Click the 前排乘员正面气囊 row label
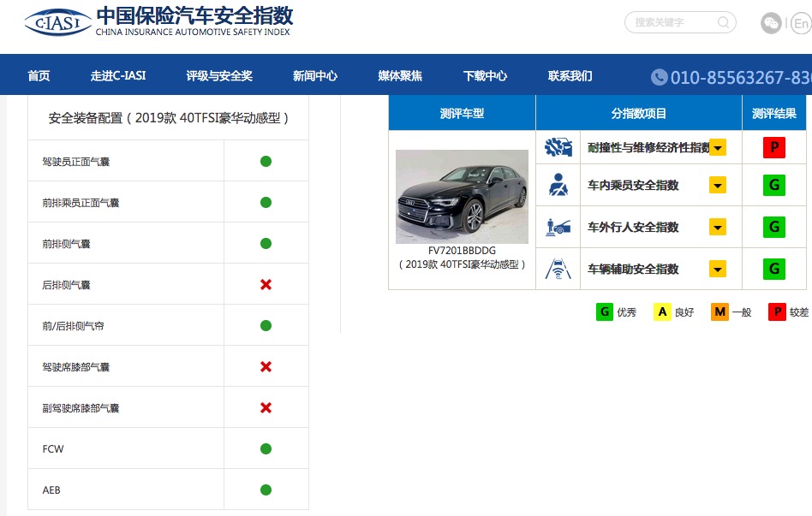This screenshot has height=516, width=812. tap(81, 203)
